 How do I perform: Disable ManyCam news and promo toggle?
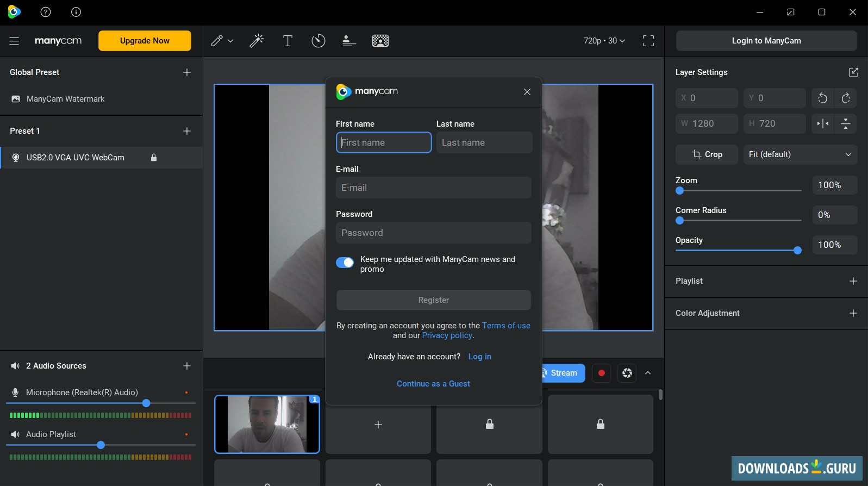(345, 263)
